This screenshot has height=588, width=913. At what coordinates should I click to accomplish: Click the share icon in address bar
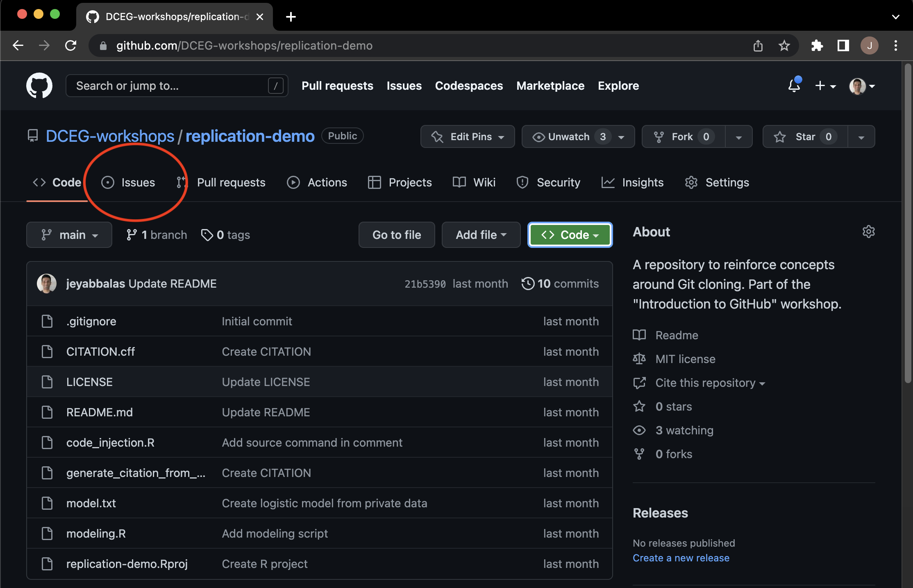758,45
